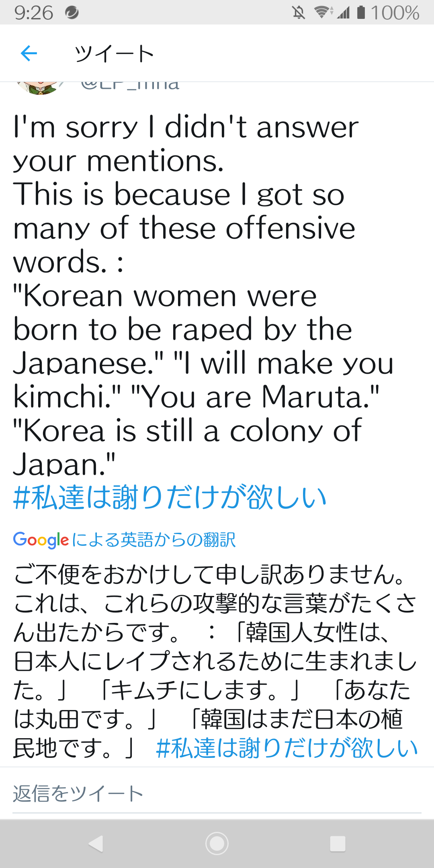Tap the 返信をツイート reply field
434x868 pixels.
pos(217,794)
